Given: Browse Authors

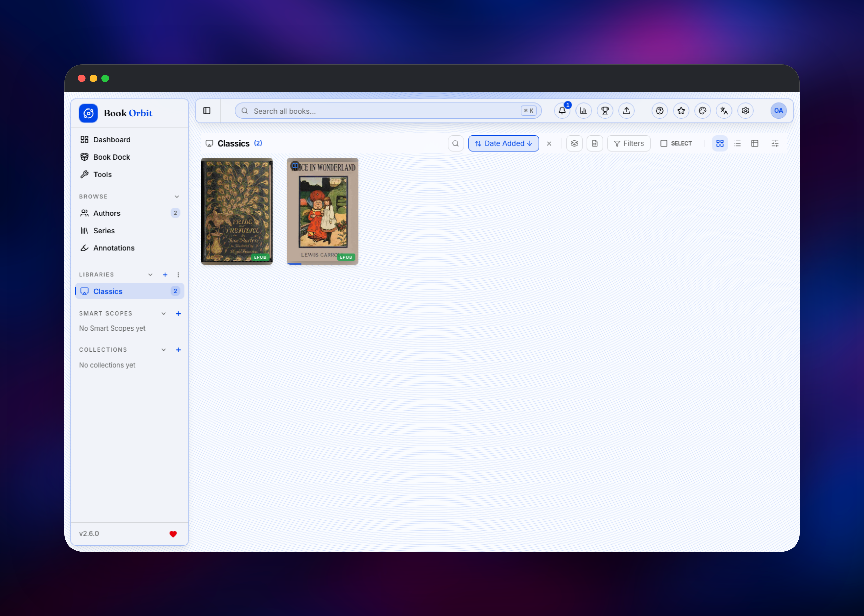Looking at the screenshot, I should click(129, 213).
